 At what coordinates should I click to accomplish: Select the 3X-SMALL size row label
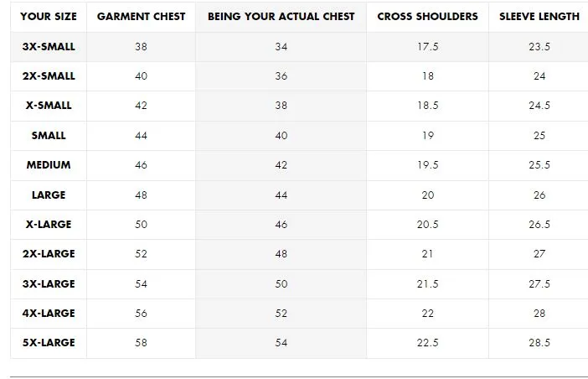point(49,46)
